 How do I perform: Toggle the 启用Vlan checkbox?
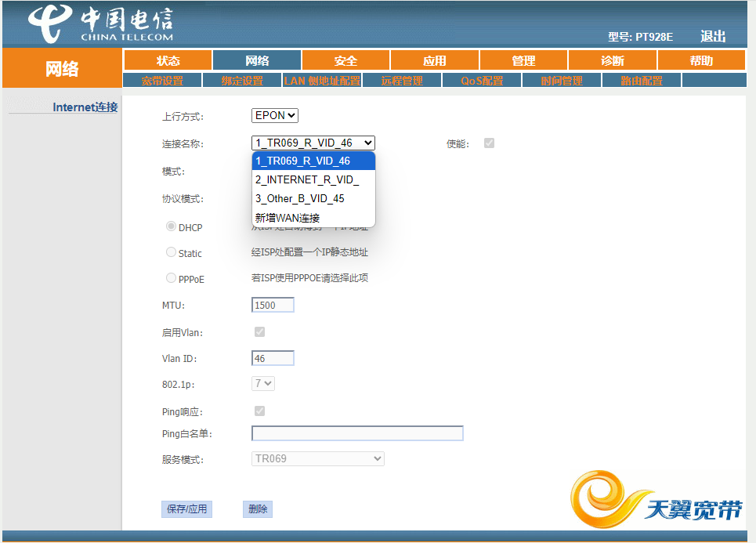259,331
